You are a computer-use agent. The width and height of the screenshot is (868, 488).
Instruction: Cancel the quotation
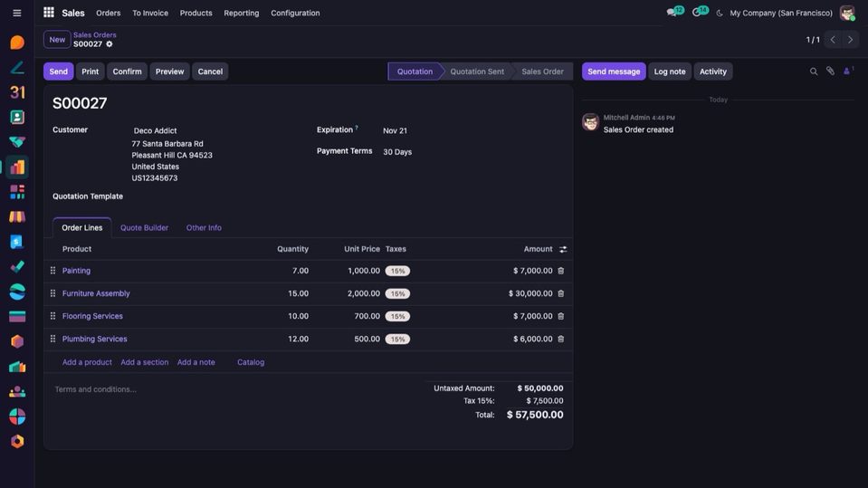(210, 72)
